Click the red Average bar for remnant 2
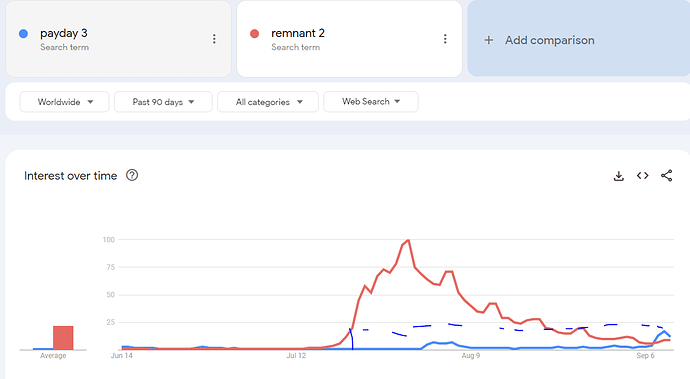The image size is (690, 379). [63, 338]
